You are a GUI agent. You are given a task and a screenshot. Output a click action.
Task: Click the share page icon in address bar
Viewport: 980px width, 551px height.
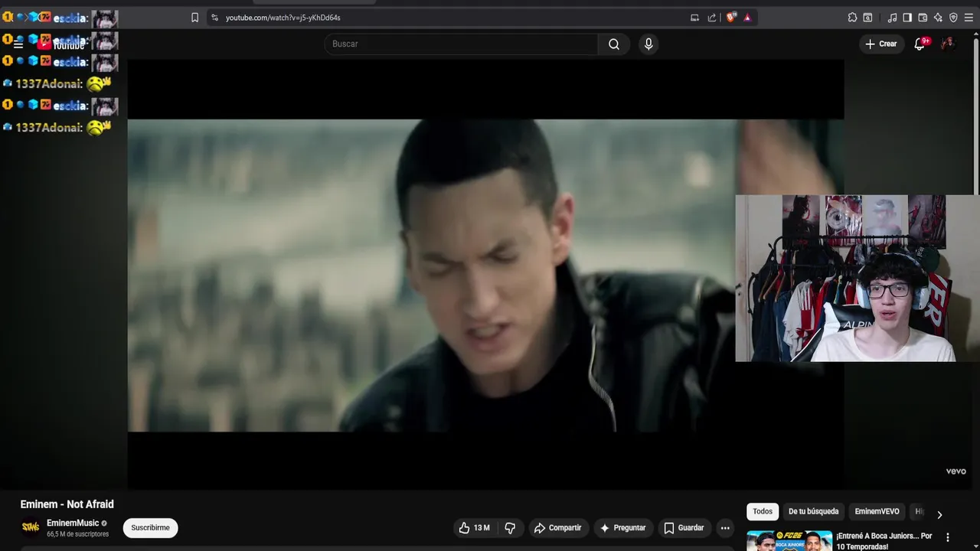[712, 18]
